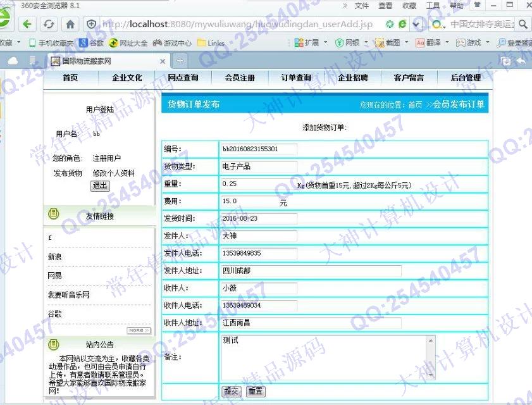
Task: Open the 谷歌 bookmark
Action: [x=91, y=43]
